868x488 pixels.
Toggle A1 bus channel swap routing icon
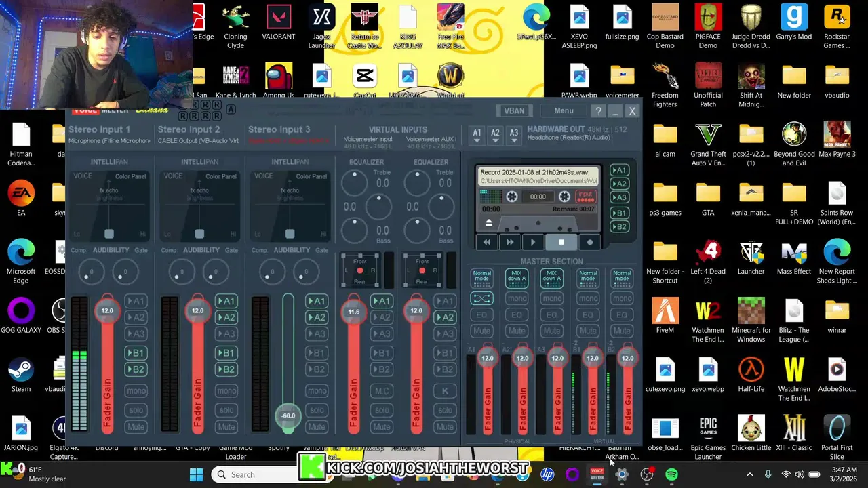[x=481, y=298]
